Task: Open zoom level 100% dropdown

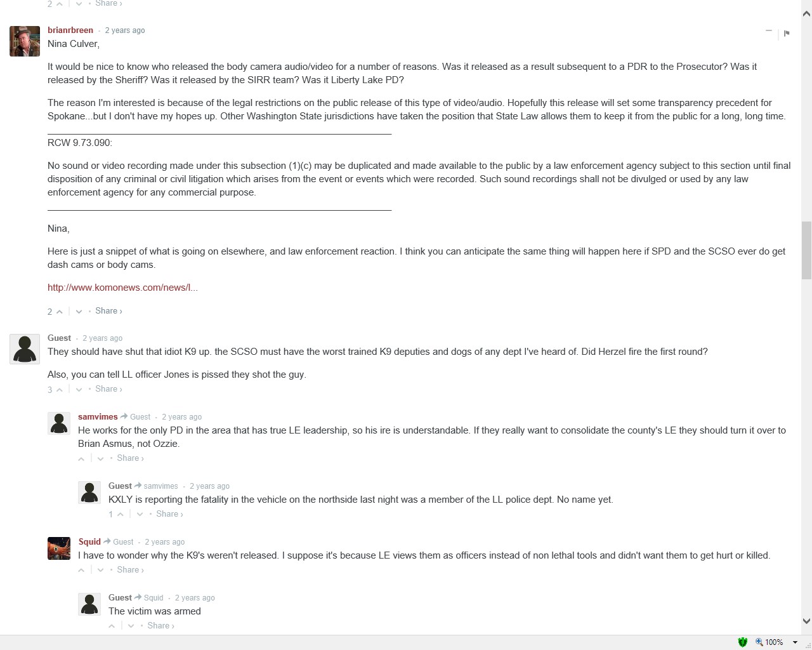Action: (795, 642)
